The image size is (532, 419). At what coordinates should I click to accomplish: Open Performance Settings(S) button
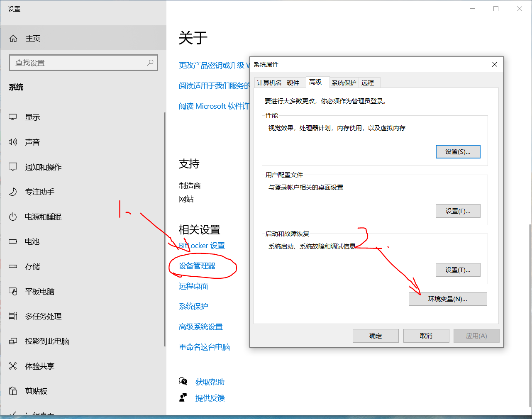[458, 152]
